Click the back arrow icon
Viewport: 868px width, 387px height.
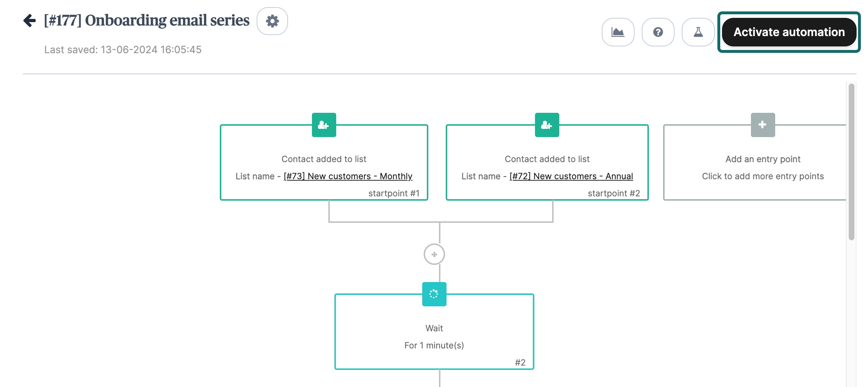[x=30, y=20]
